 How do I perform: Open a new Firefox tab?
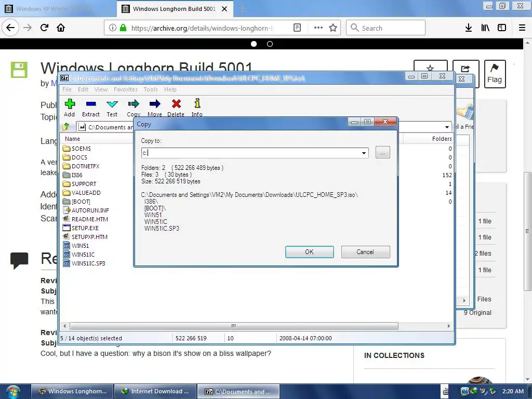click(242, 9)
